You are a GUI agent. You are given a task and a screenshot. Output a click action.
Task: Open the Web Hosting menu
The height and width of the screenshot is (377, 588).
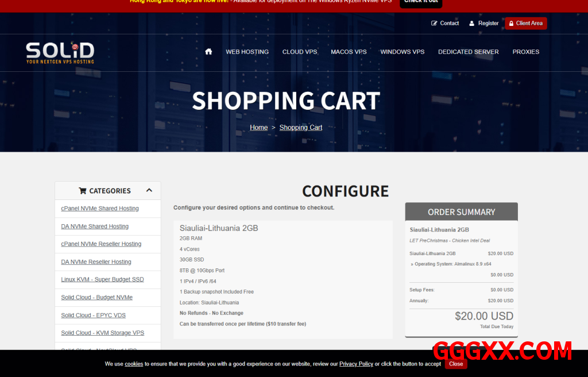tap(247, 52)
